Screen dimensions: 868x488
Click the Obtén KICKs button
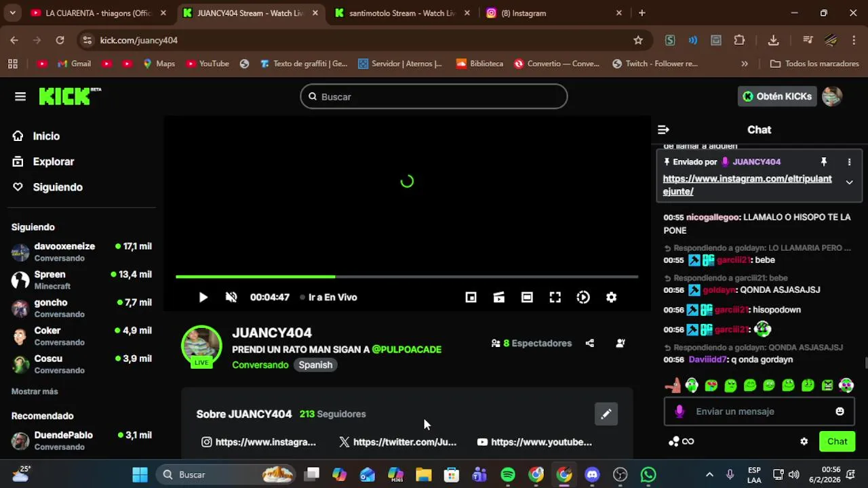click(x=776, y=96)
